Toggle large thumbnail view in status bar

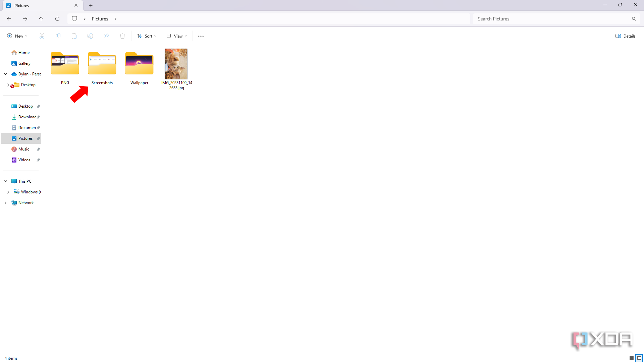tap(640, 358)
